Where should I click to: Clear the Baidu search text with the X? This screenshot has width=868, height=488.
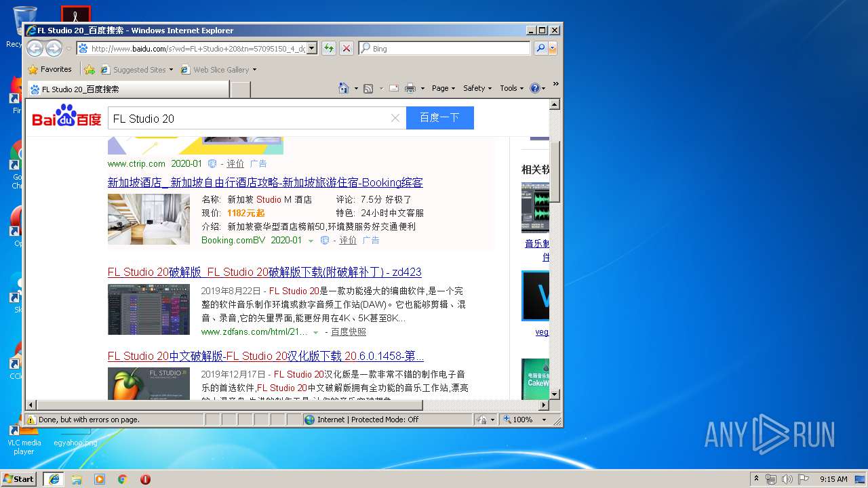(395, 118)
